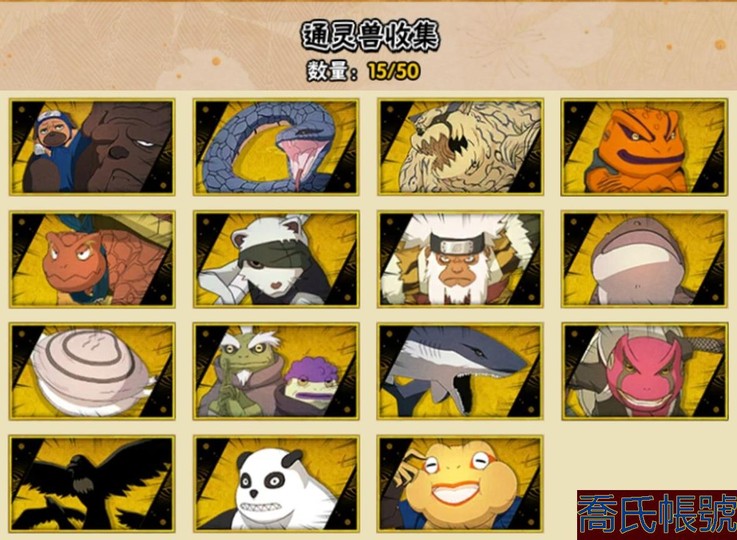This screenshot has width=737, height=540.
Task: Open the purple giant salamander card
Action: (644, 259)
